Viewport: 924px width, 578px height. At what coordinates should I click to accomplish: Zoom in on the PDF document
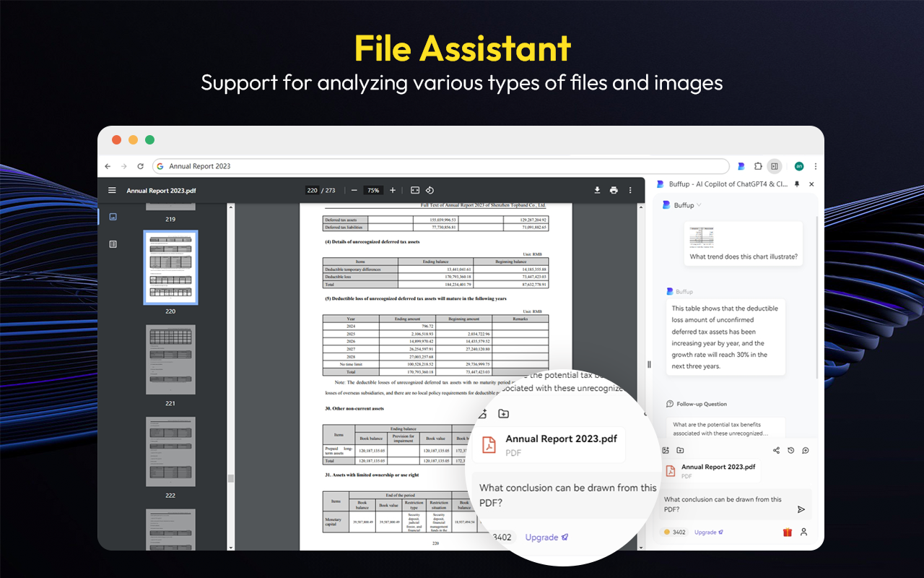point(393,190)
